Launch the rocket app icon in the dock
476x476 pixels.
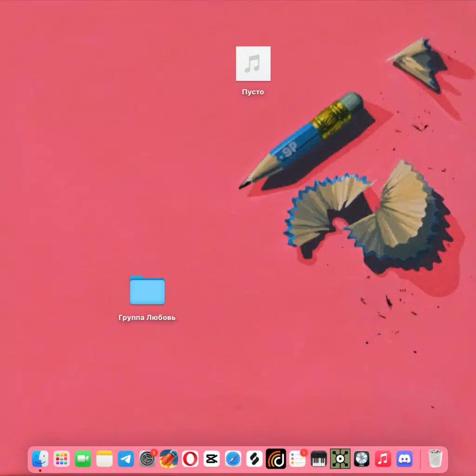click(169, 459)
